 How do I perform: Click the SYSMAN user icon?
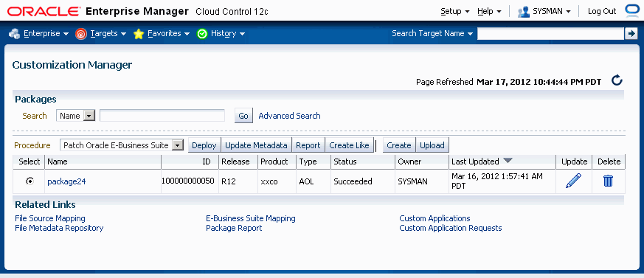click(x=523, y=12)
